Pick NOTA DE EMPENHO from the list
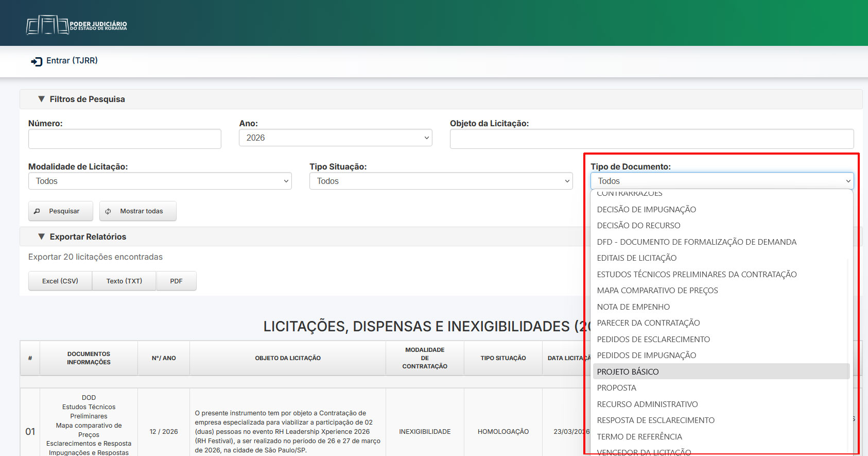 click(x=633, y=307)
